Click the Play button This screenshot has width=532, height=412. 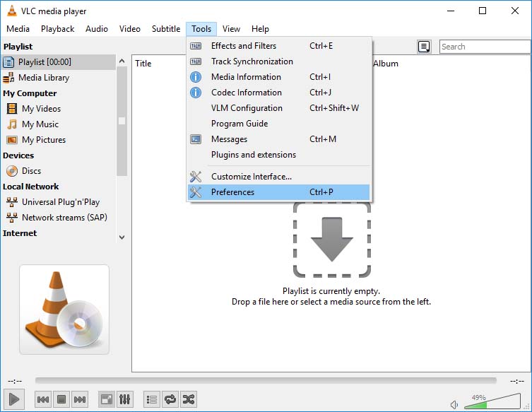14,399
